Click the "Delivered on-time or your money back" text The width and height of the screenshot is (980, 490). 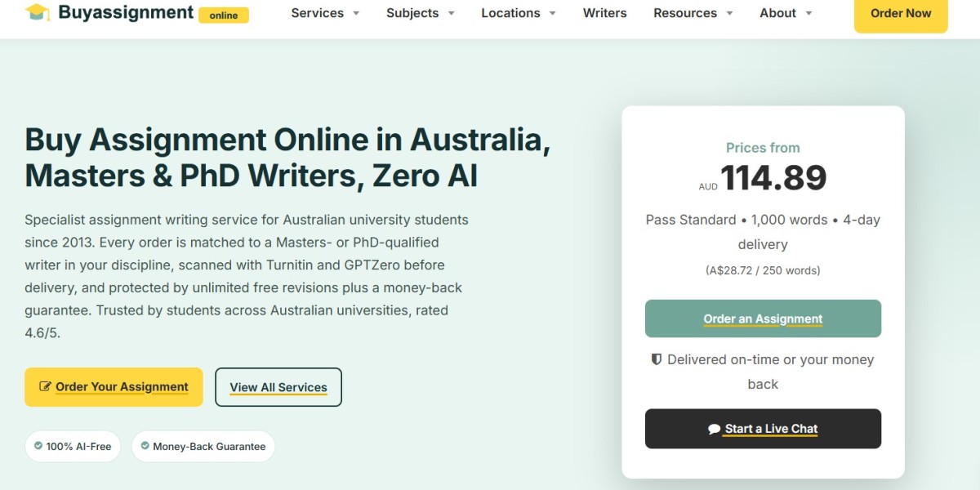[x=763, y=372]
